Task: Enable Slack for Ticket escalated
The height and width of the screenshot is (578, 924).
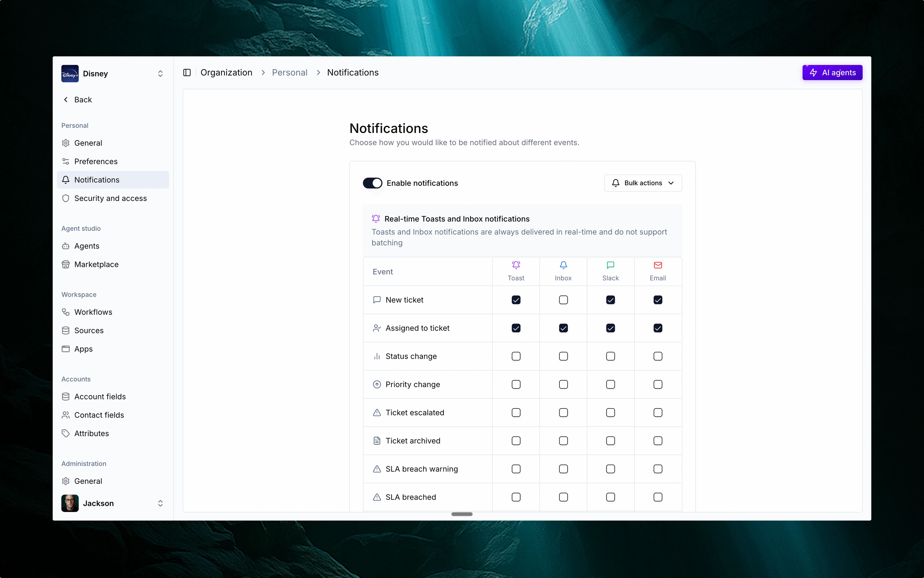Action: click(611, 412)
